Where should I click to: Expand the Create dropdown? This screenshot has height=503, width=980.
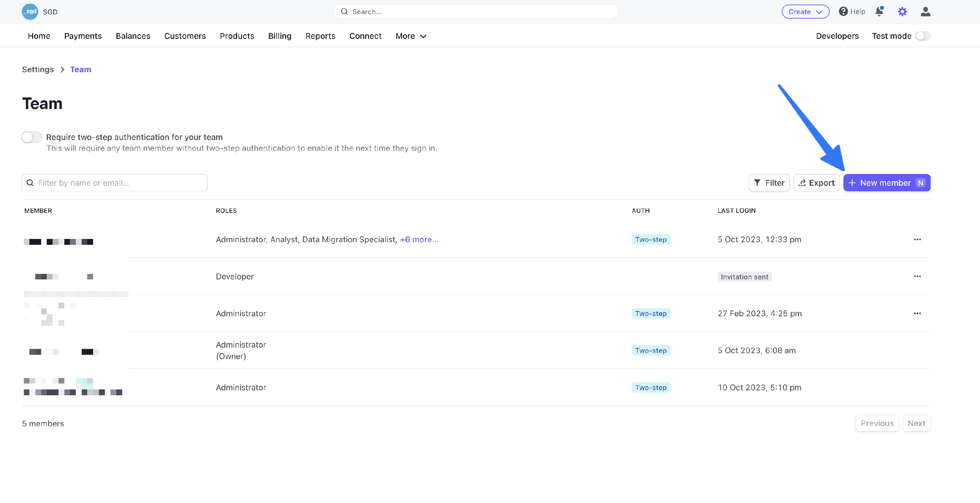pos(805,12)
